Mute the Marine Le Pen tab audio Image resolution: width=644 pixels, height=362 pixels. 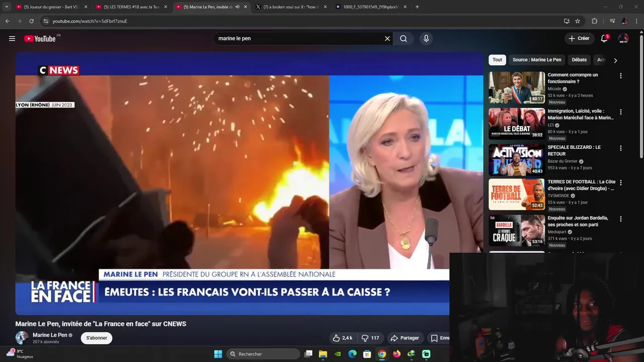tap(237, 7)
